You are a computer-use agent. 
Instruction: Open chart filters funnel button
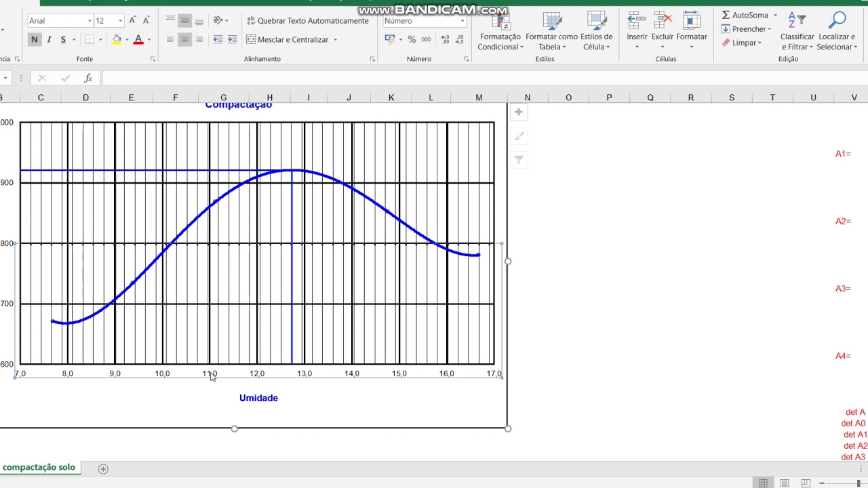pyautogui.click(x=519, y=160)
